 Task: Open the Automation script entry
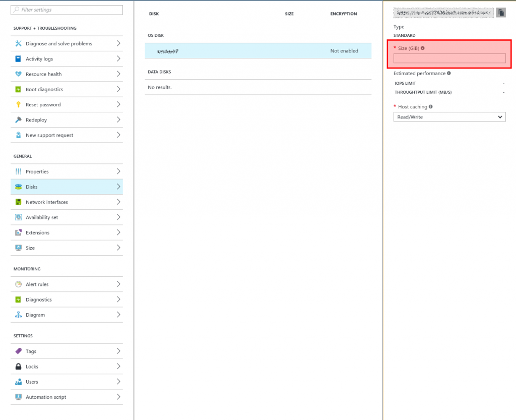(x=46, y=397)
